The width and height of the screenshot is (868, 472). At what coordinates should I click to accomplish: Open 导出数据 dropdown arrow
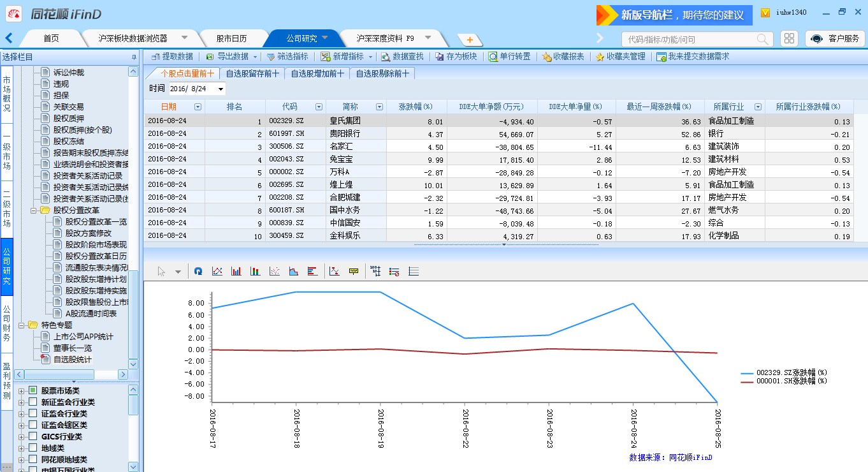coord(255,57)
